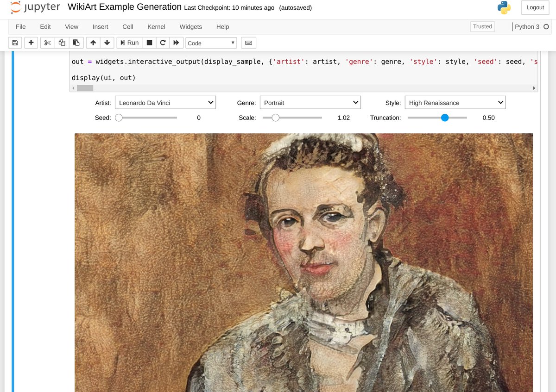This screenshot has height=392, width=556.
Task: Click the display(ui, out) code line
Action: pyautogui.click(x=104, y=77)
